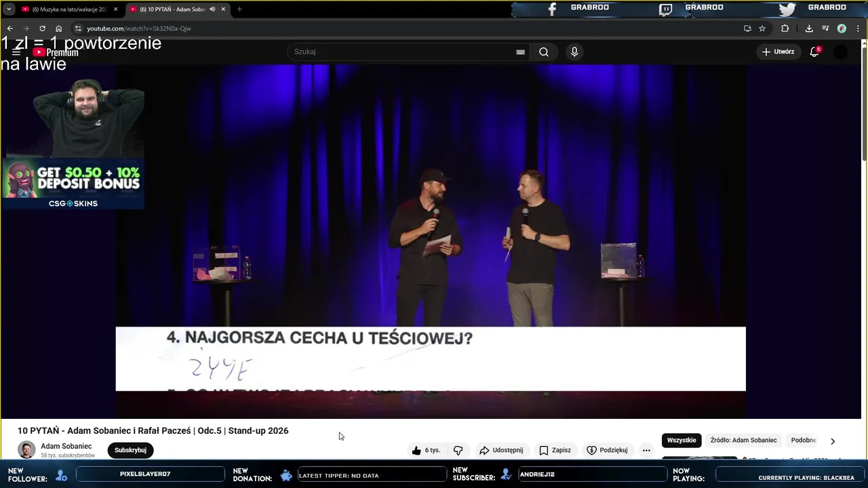Screen dimensions: 868x488
Task: Subscribe with the Subskrybuj button
Action: 130,450
